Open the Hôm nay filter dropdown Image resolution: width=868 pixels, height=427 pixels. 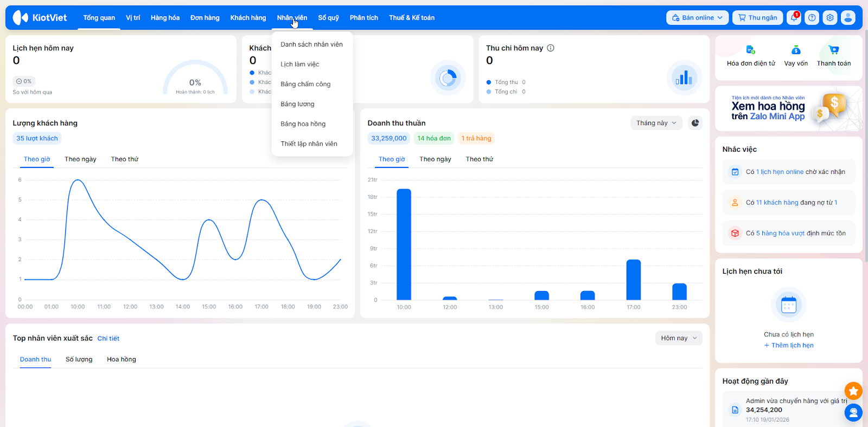(x=679, y=338)
